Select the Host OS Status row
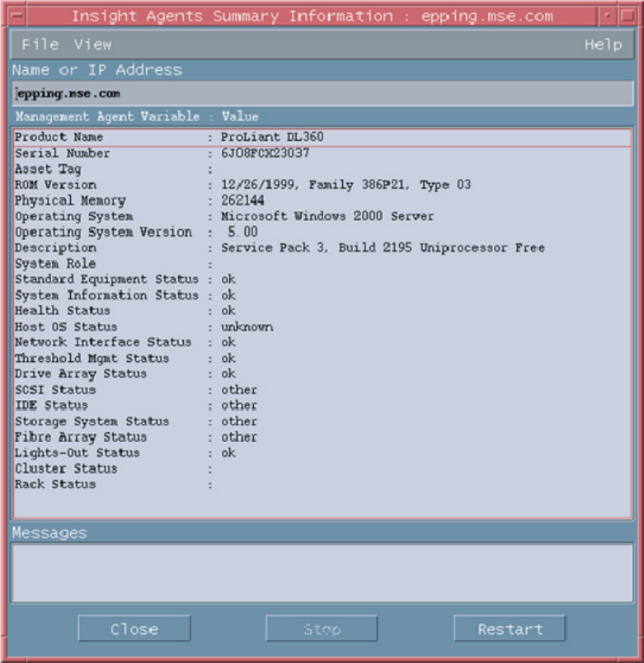Screen dimensions: 644x663 click(322, 327)
